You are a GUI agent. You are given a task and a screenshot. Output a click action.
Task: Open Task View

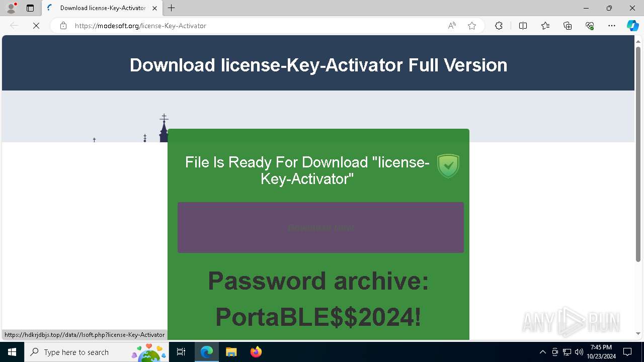click(181, 352)
